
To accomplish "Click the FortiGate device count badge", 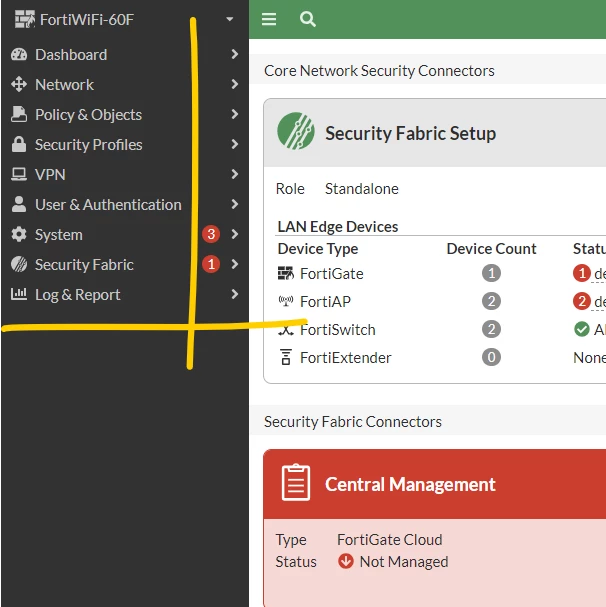I will click(491, 273).
